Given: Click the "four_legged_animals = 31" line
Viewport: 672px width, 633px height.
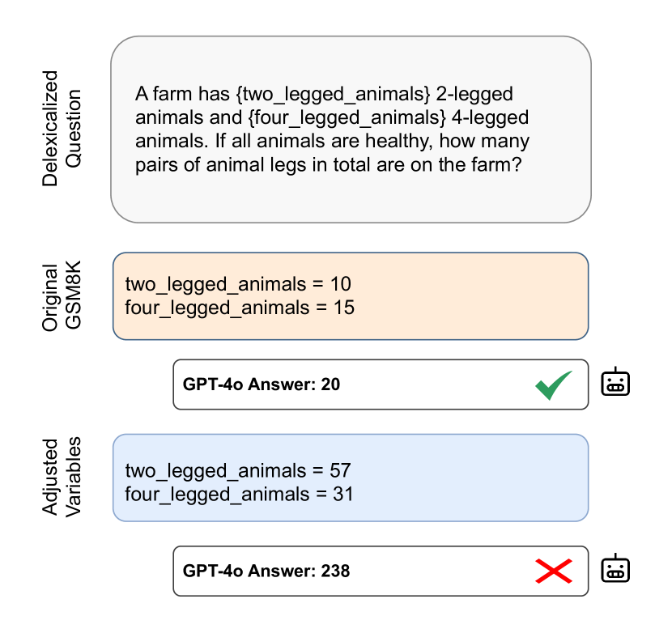Looking at the screenshot, I should [x=240, y=493].
